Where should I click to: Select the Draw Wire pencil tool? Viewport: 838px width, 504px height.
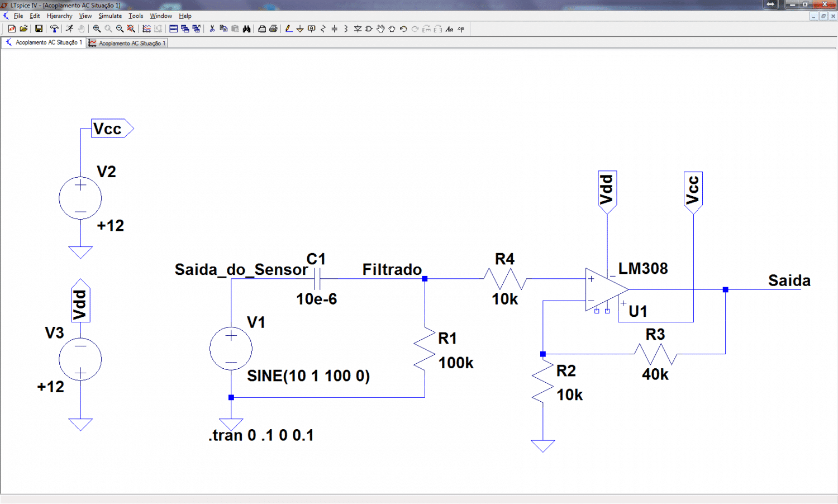click(288, 28)
